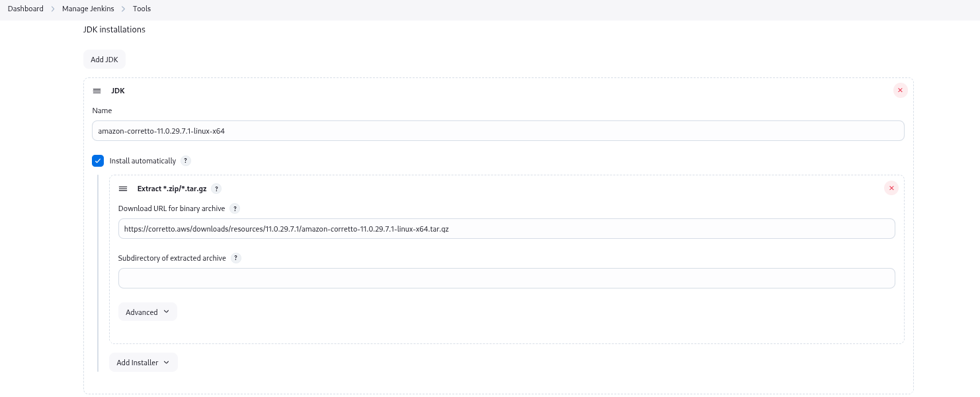The image size is (980, 397).
Task: Select the Tools breadcrumb item
Action: [142, 9]
